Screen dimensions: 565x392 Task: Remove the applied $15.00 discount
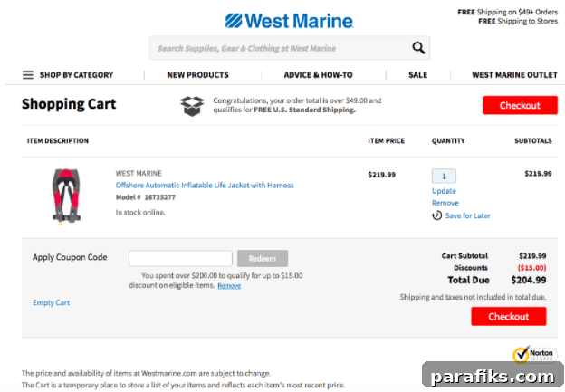pos(229,286)
